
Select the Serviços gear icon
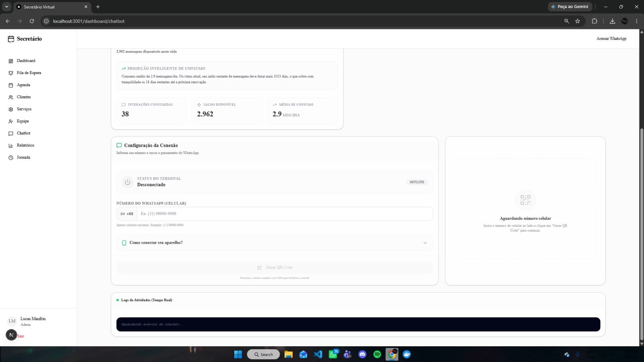pyautogui.click(x=11, y=109)
